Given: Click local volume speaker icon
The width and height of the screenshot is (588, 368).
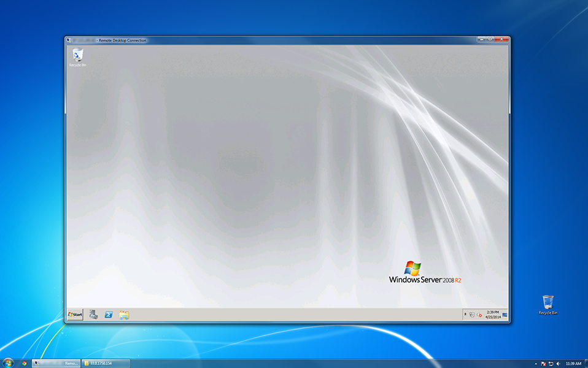Looking at the screenshot, I should (559, 364).
